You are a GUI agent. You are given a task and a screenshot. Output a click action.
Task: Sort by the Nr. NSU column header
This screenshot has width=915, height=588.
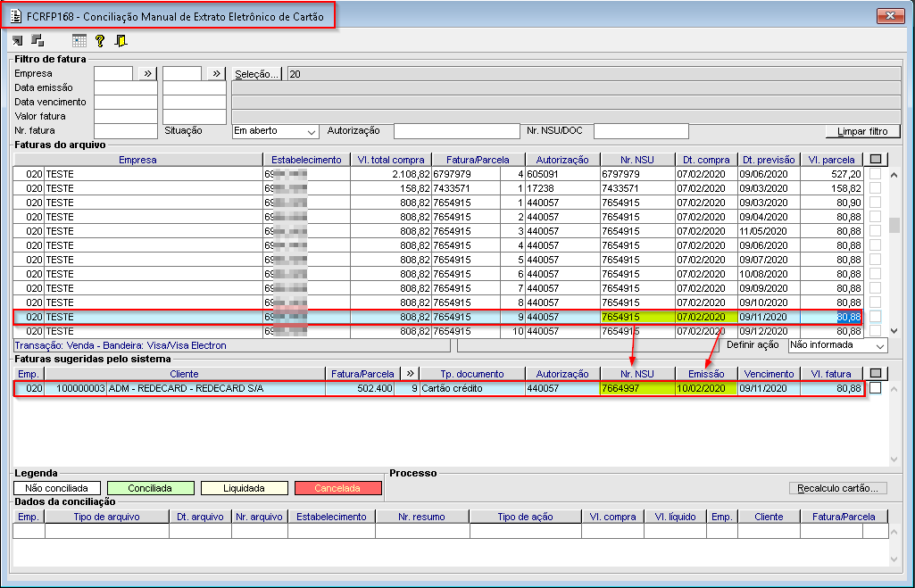click(x=636, y=160)
